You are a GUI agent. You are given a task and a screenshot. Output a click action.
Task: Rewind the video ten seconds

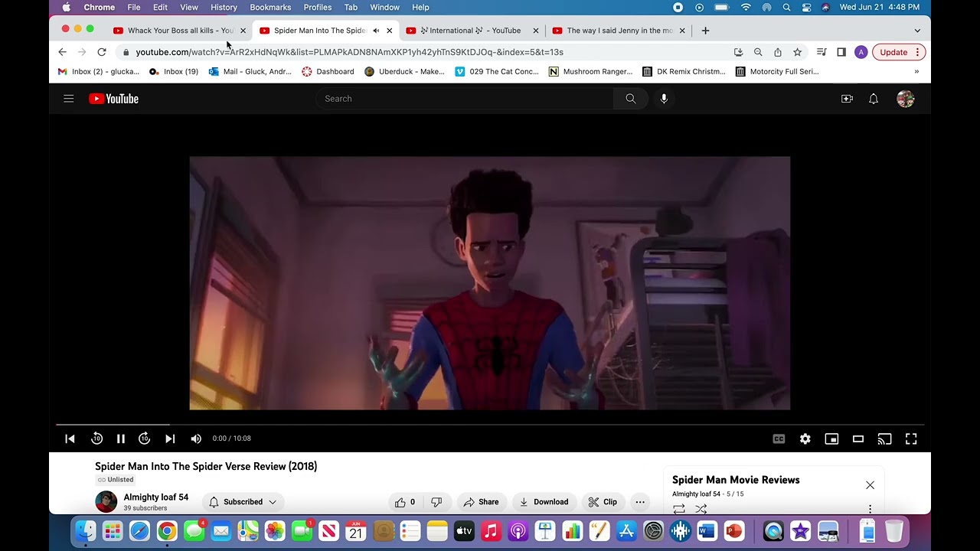(x=96, y=439)
